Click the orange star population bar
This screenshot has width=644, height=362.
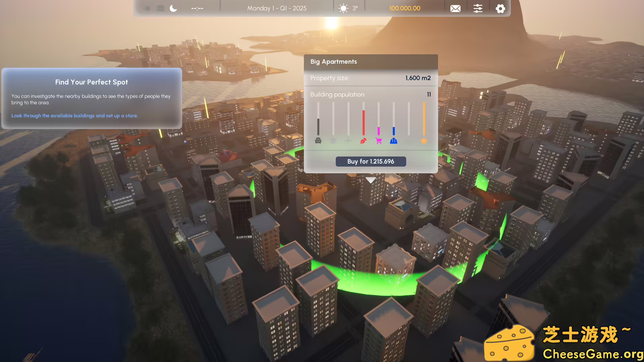pos(424,119)
